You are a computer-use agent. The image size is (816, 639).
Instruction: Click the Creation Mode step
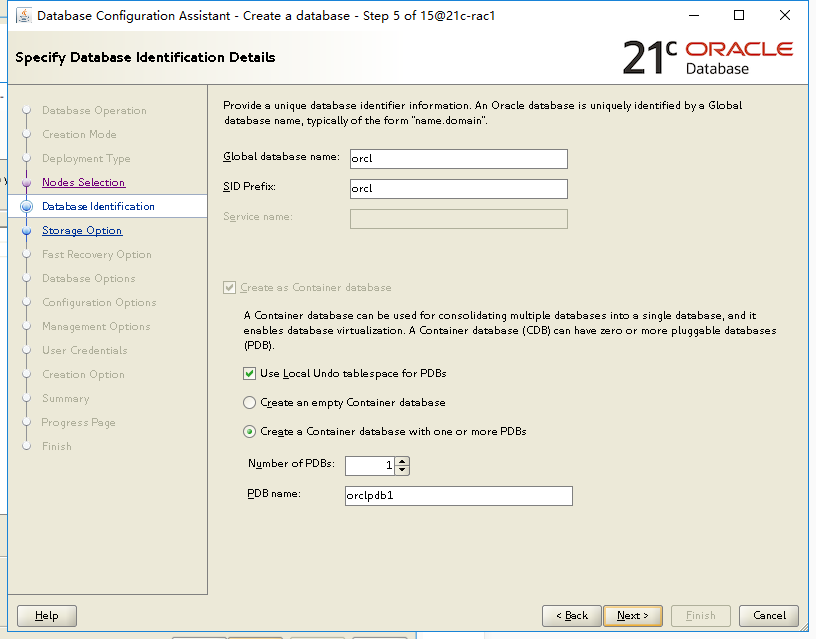[79, 134]
